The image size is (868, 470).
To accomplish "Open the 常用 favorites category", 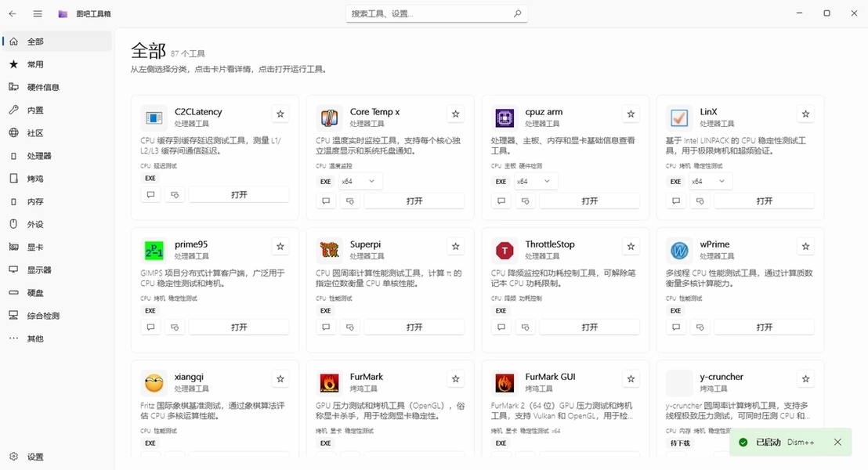I will (x=57, y=64).
